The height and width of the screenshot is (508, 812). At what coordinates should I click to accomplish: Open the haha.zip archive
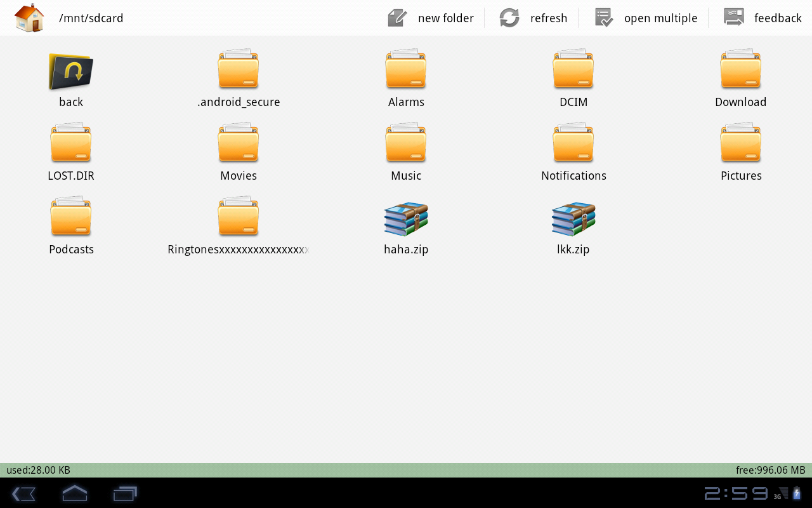coord(406,219)
